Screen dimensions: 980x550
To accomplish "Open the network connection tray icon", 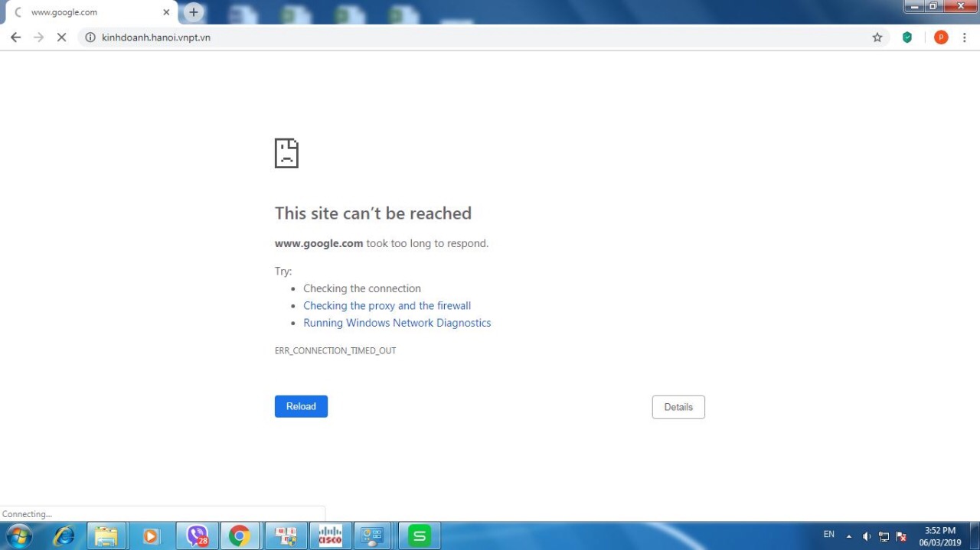I will [884, 536].
